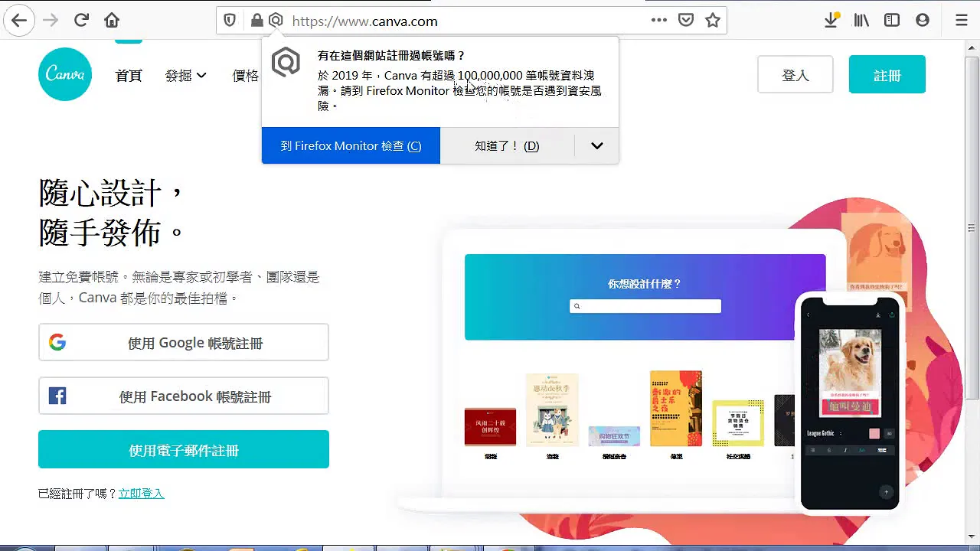This screenshot has width=980, height=551.
Task: Select the yellow-bordered social template thumbnail
Action: (738, 422)
